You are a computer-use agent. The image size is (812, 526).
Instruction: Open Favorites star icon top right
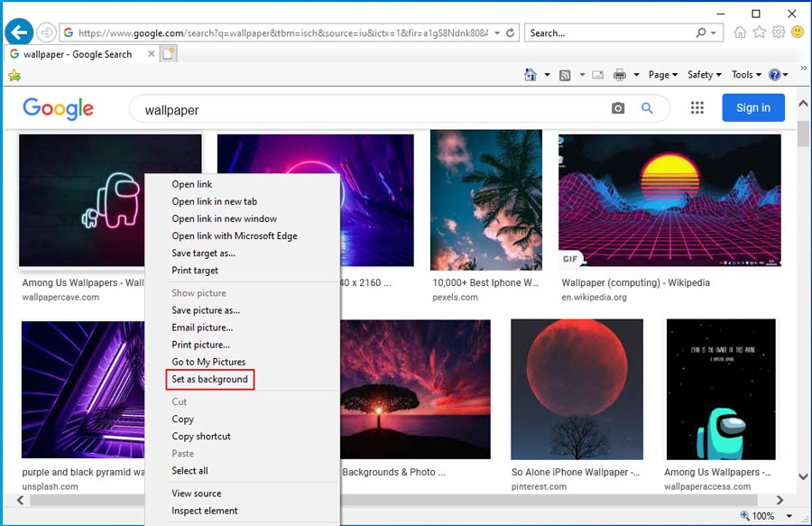[x=759, y=32]
